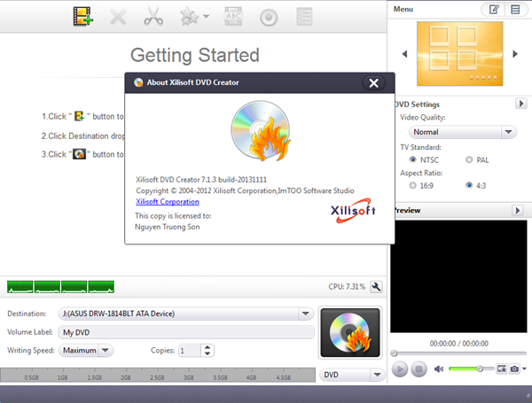This screenshot has width=532, height=403.
Task: Expand the Effects star dropdown arrow
Action: coord(206,16)
